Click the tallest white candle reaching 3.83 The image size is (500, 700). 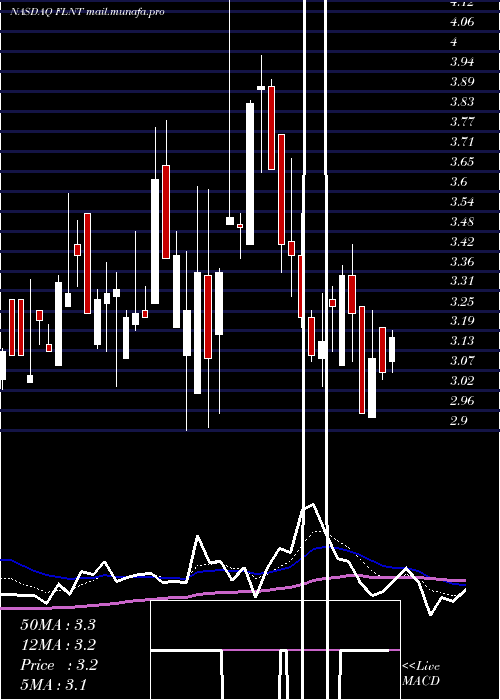pos(250,174)
